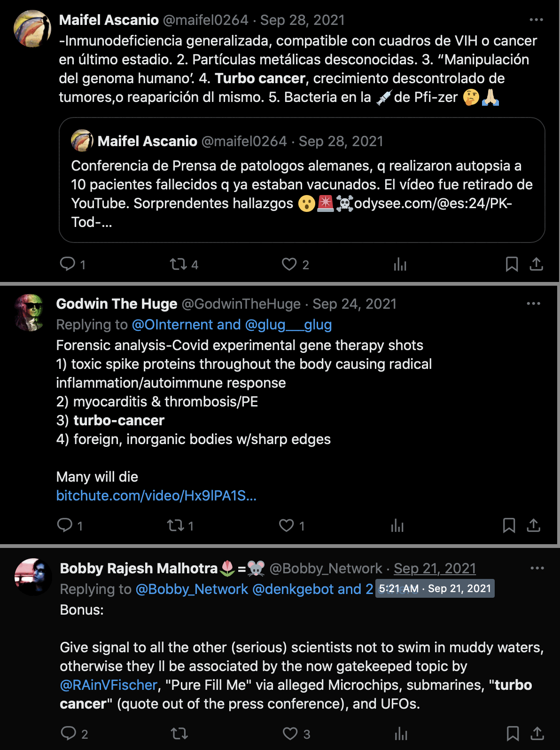Bookmark Maifel Ascanio's tweet
This screenshot has width=560, height=750.
click(x=512, y=264)
